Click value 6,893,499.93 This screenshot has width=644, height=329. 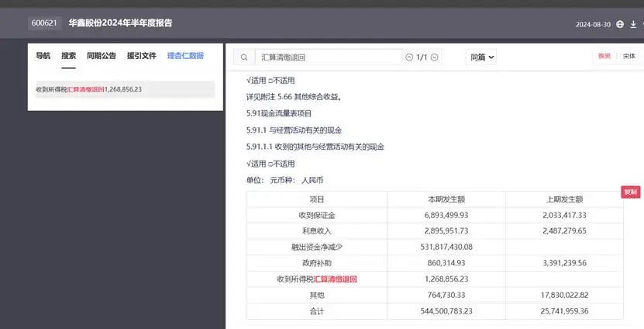point(446,215)
